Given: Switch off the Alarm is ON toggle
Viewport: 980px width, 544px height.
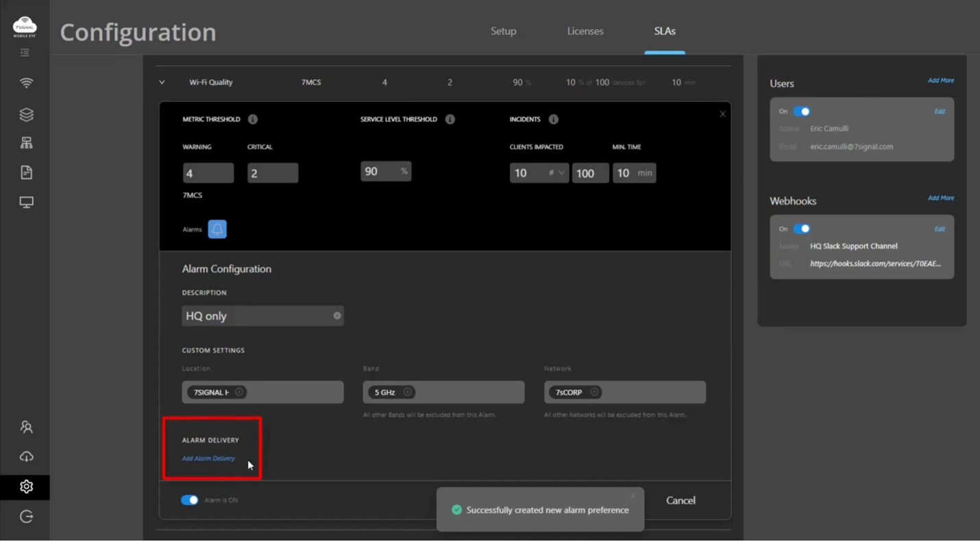Looking at the screenshot, I should pos(189,500).
